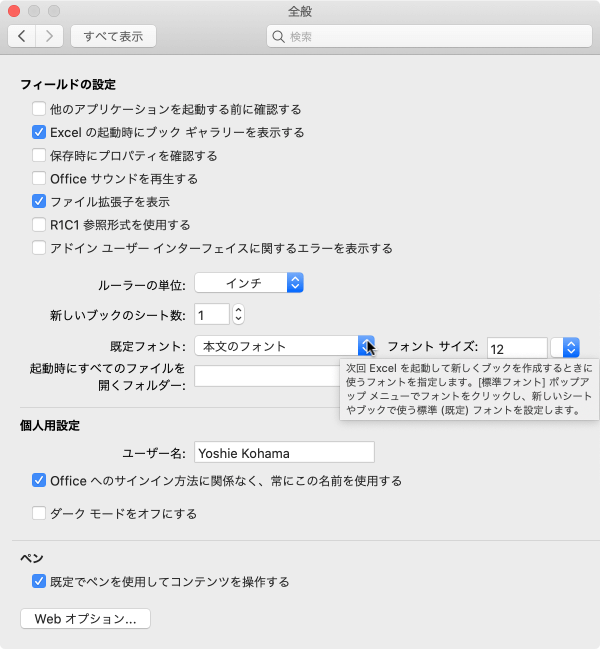600x649 pixels.
Task: Click the back navigation arrow
Action: click(x=22, y=36)
